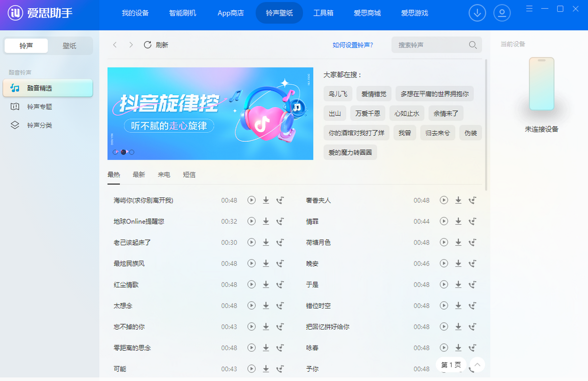Play the 情罪 ringtone
Image resolution: width=588 pixels, height=381 pixels.
[444, 221]
